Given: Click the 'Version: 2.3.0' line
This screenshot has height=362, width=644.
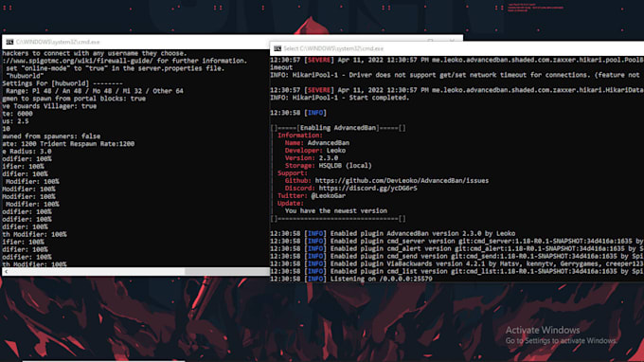Looking at the screenshot, I should pos(312,158).
